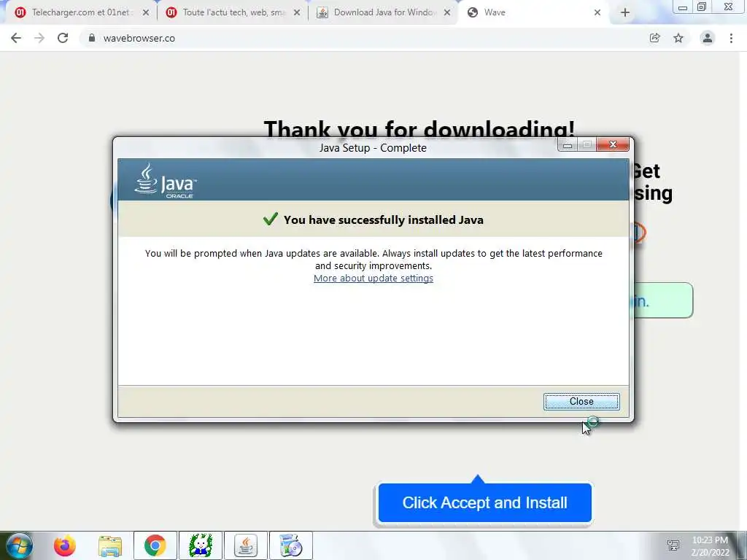Close the Toute l'actu tech tab
The width and height of the screenshot is (747, 560).
pos(297,13)
